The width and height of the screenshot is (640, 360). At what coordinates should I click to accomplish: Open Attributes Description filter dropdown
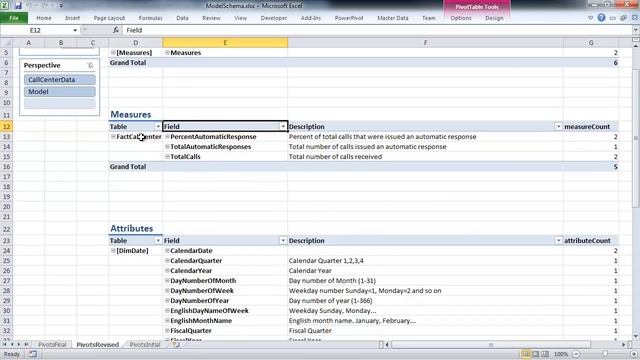coord(558,241)
